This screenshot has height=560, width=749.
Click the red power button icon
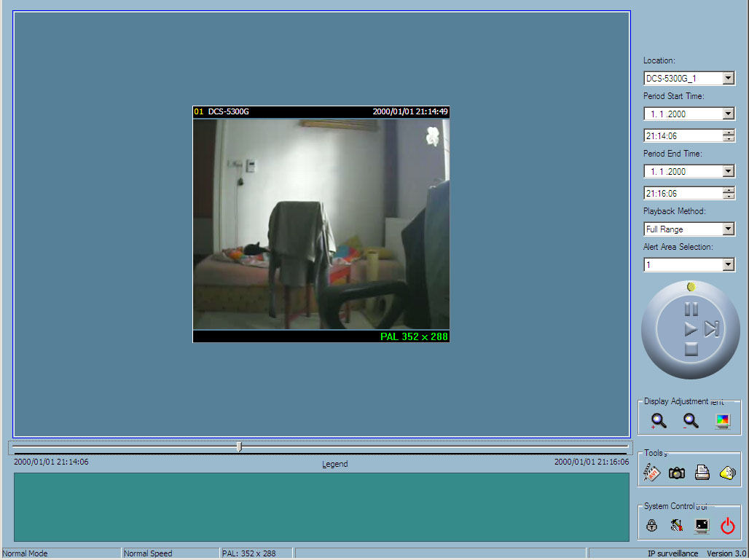coord(727,526)
